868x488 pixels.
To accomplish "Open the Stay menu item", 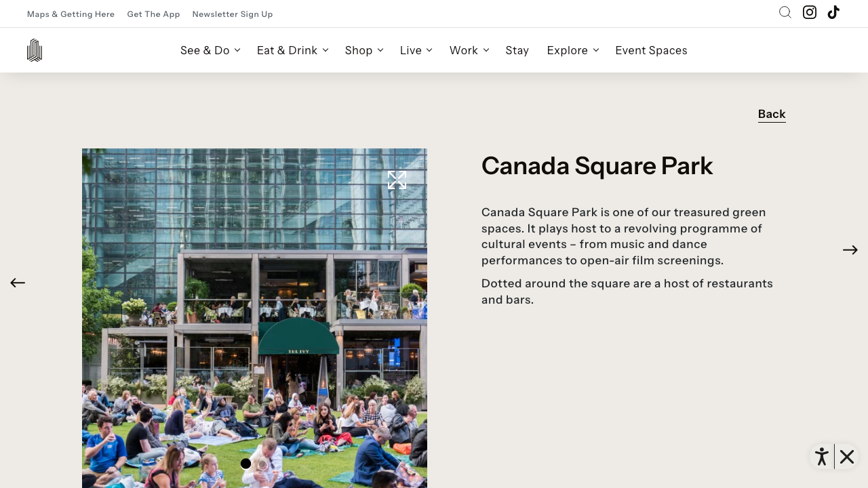I will click(517, 50).
